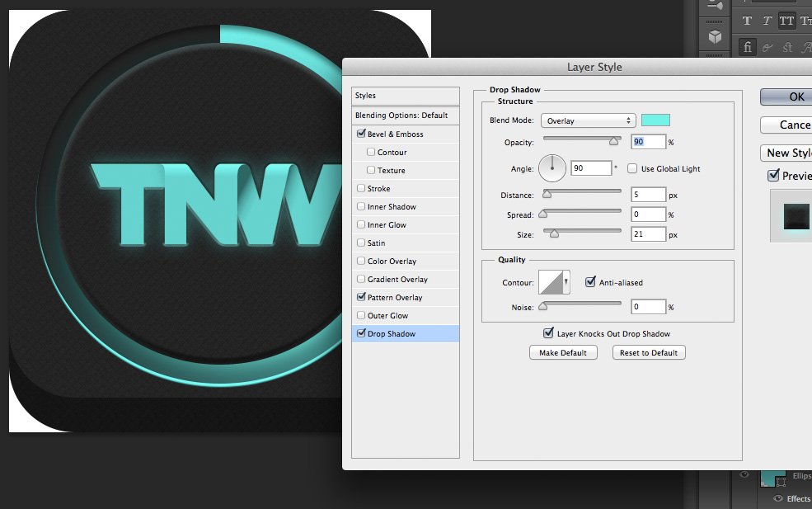Click the Reset to Default button
This screenshot has width=812, height=509.
pyautogui.click(x=649, y=352)
